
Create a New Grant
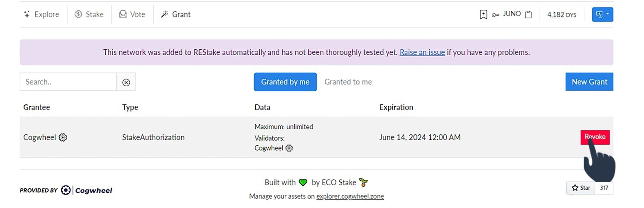589,82
